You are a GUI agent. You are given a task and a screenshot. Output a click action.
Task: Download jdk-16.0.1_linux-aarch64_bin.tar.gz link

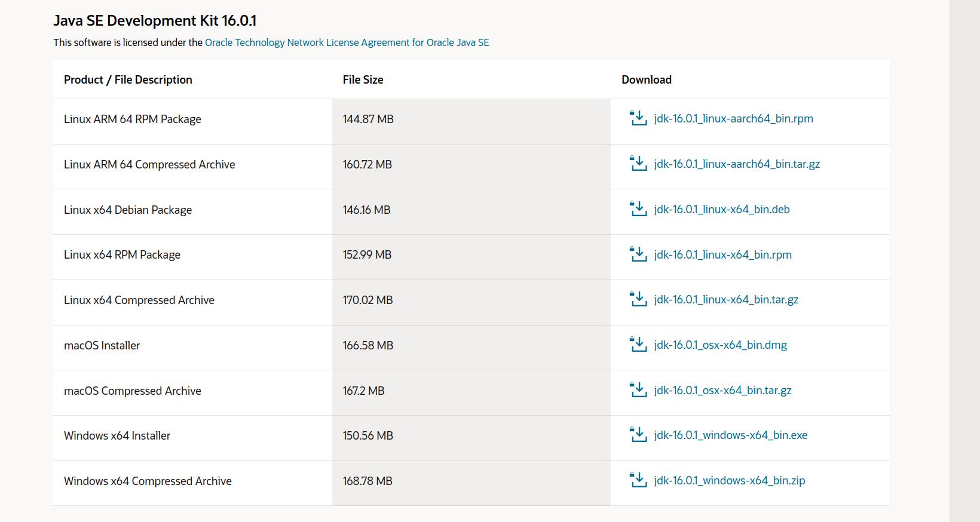737,164
